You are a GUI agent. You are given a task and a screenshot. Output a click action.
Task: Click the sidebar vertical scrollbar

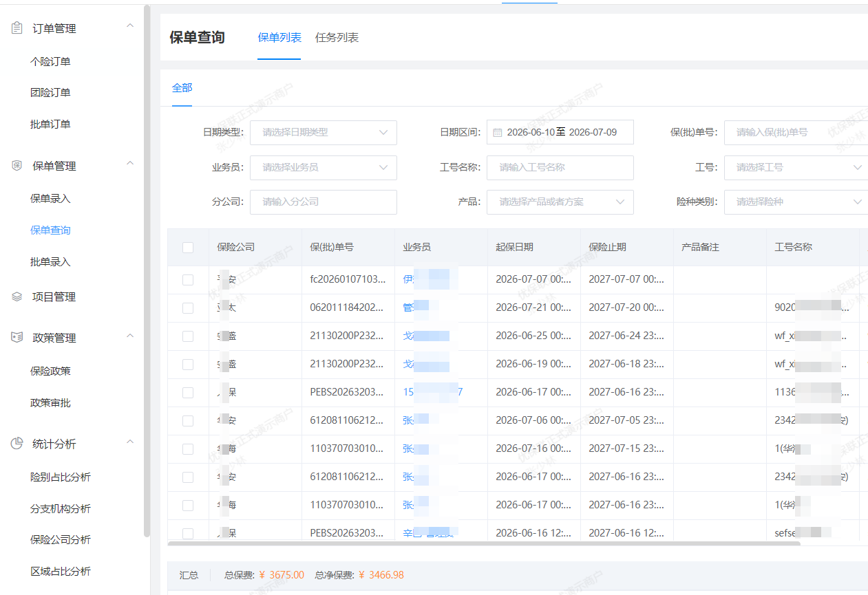point(147,271)
